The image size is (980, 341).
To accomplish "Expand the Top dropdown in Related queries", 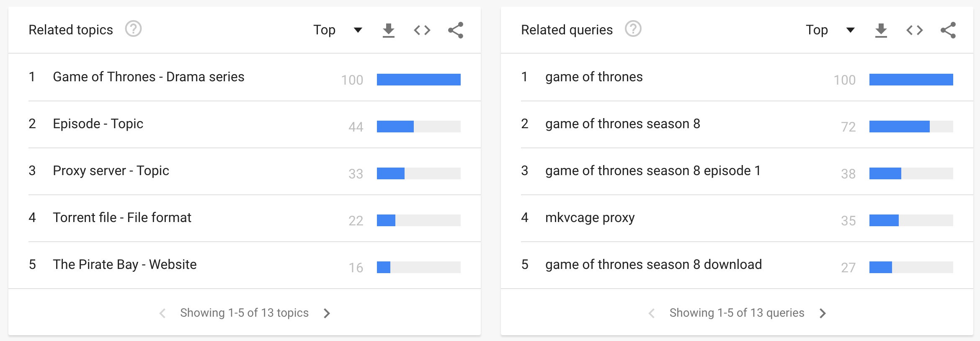I will tap(830, 30).
